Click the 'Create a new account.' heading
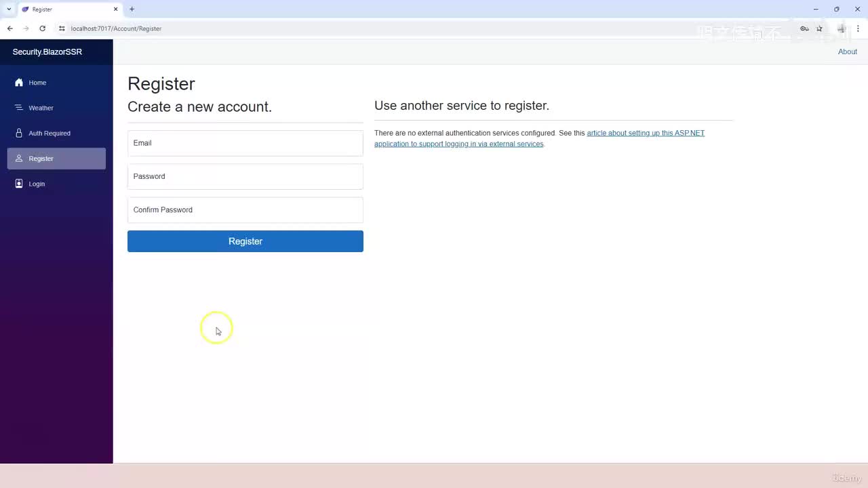 (199, 106)
